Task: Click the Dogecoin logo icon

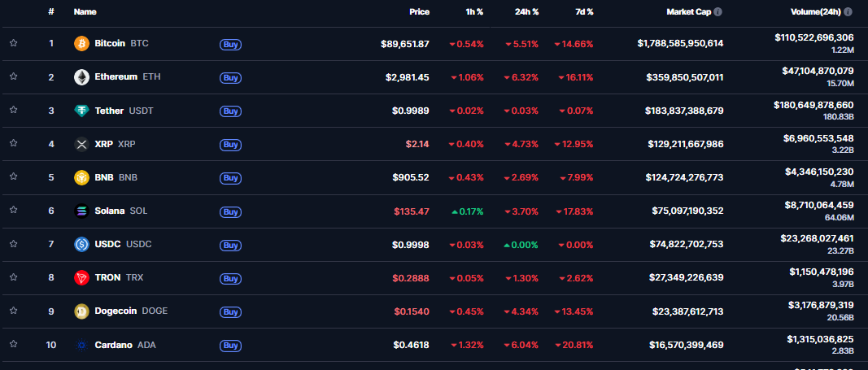Action: point(81,311)
